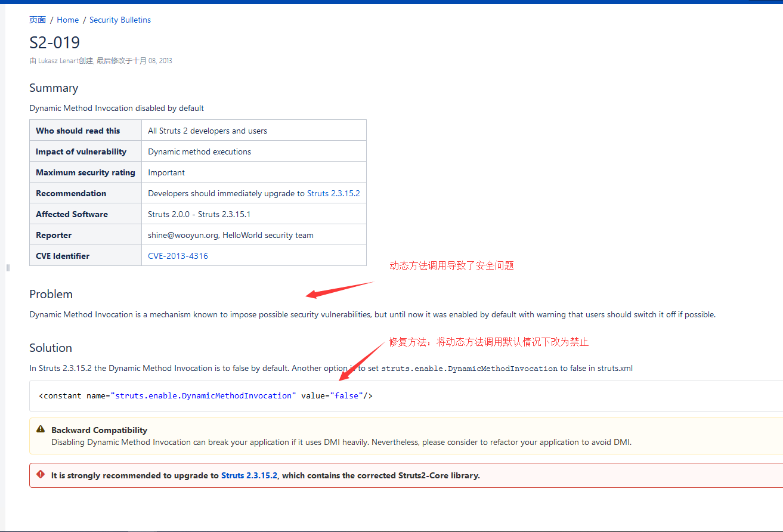Screen dimensions: 783x532
Task: Click the 'Backward Compatibility' notice title
Action: click(99, 430)
